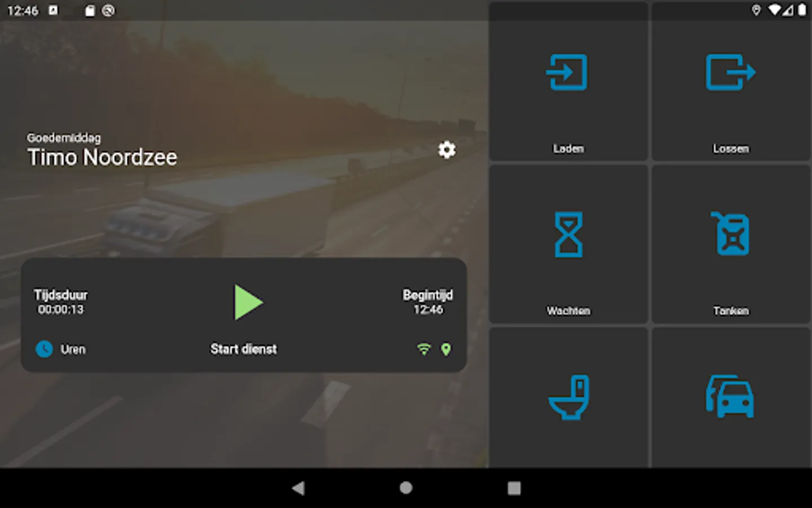Select the Wachten hourglass tile

tap(568, 244)
